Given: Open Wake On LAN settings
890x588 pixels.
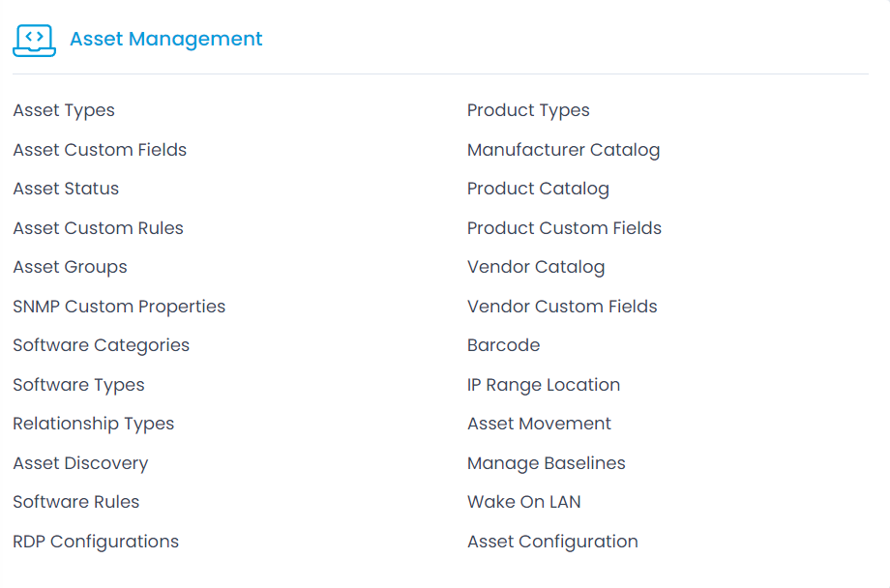Looking at the screenshot, I should coord(524,502).
